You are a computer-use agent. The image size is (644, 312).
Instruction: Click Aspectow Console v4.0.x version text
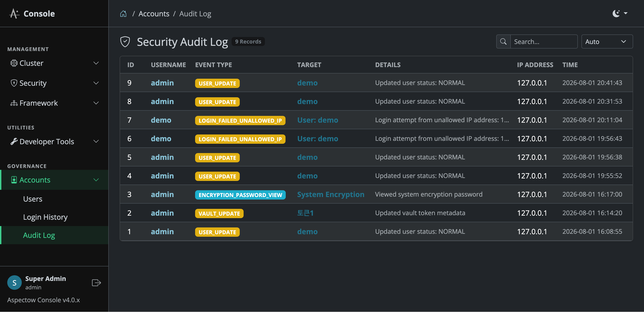tap(44, 300)
